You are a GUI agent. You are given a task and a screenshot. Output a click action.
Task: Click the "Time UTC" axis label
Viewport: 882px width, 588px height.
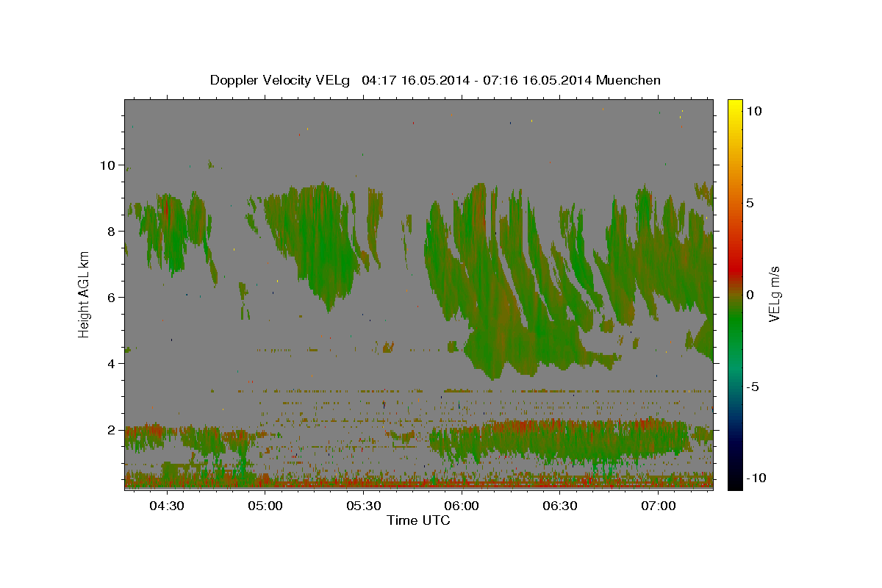[418, 520]
